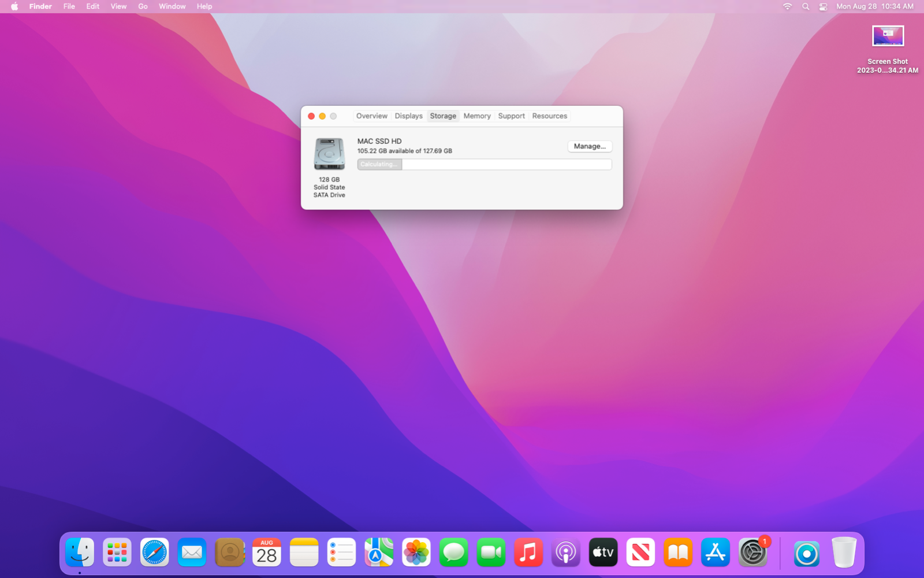The width and height of the screenshot is (924, 578).
Task: Open the Maps app icon
Action: click(379, 553)
